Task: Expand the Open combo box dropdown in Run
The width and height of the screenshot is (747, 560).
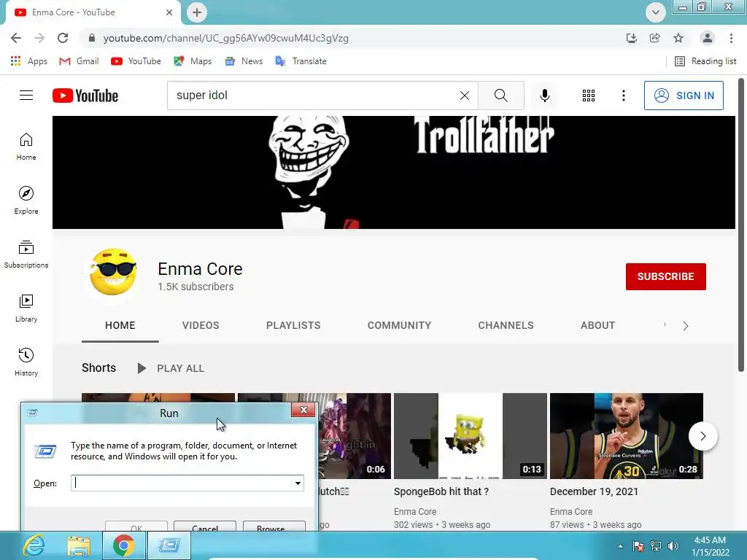Action: point(298,483)
